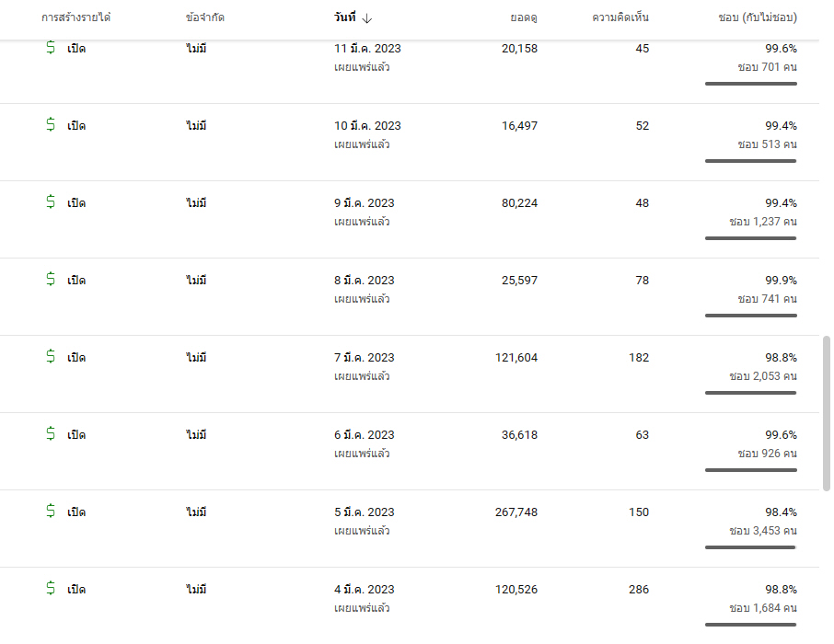Click dollar icon in 8 มี.ค. 2023 row
The width and height of the screenshot is (834, 644).
coord(51,279)
